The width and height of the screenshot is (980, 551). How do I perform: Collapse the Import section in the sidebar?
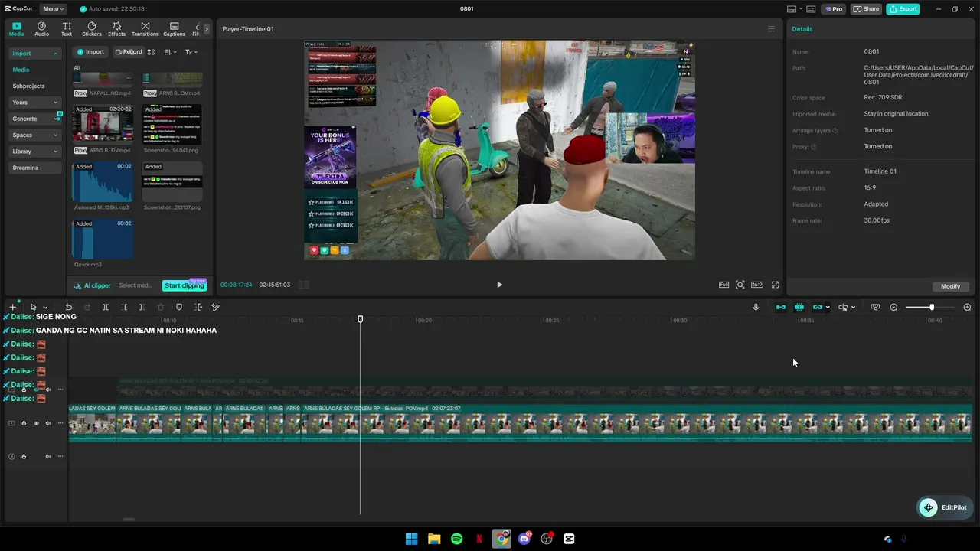(55, 54)
